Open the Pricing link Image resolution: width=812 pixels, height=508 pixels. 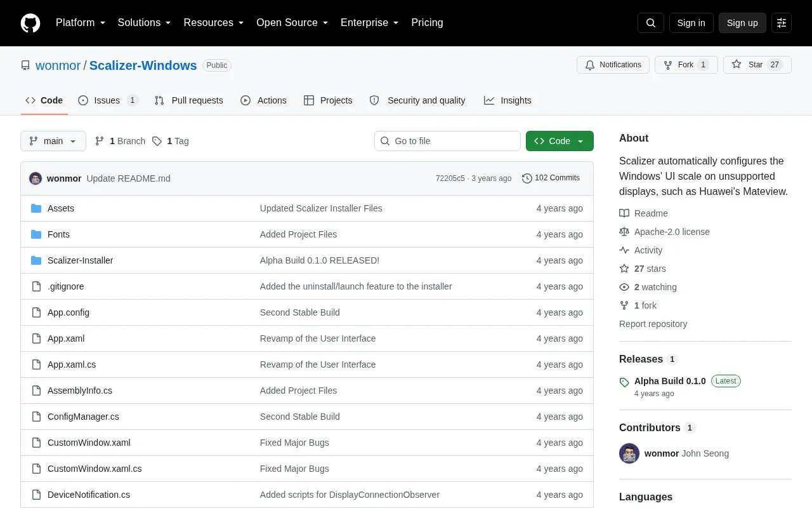click(427, 23)
